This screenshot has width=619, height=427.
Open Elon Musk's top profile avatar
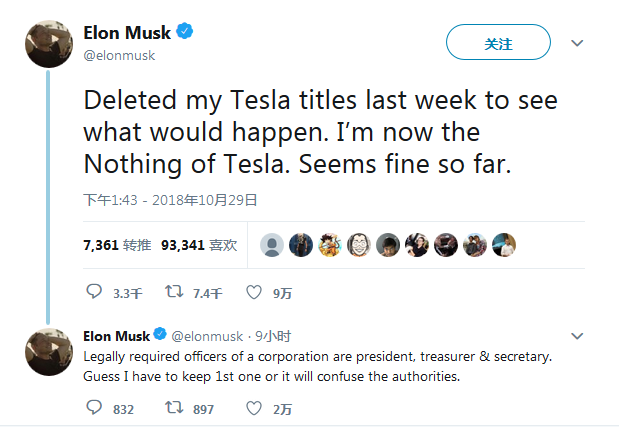[49, 44]
